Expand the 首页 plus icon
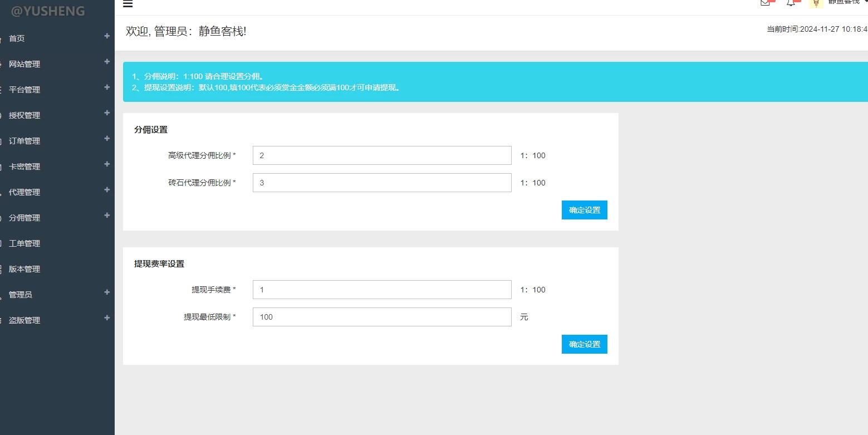This screenshot has height=435, width=868. pyautogui.click(x=107, y=36)
